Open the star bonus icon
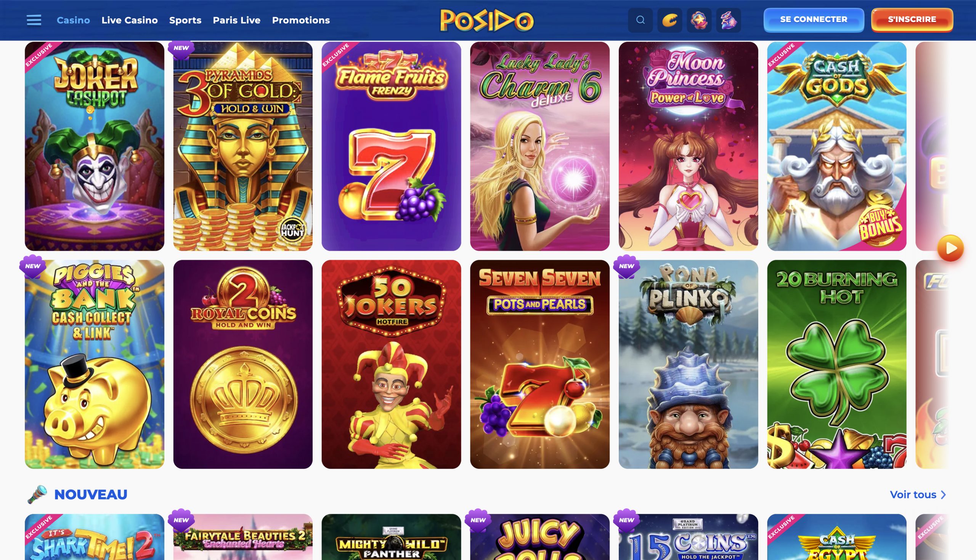This screenshot has height=560, width=976. point(699,20)
